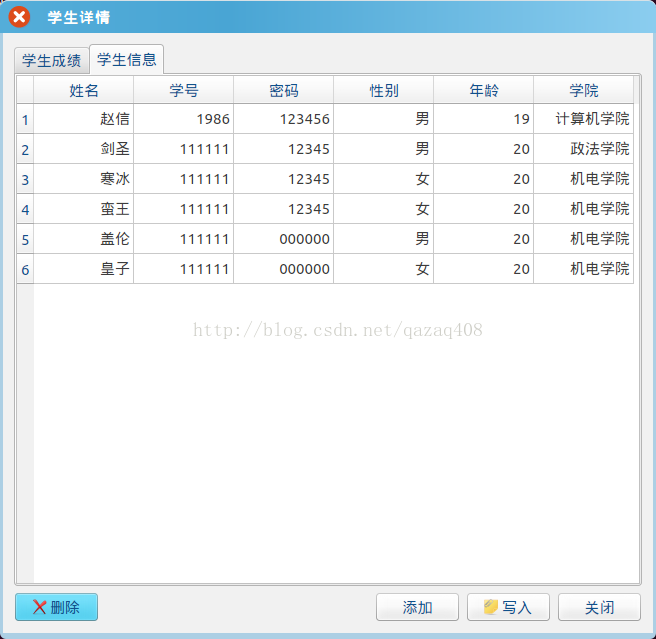Close the 学生详情 window with the red X
The width and height of the screenshot is (656, 639).
pyautogui.click(x=19, y=17)
